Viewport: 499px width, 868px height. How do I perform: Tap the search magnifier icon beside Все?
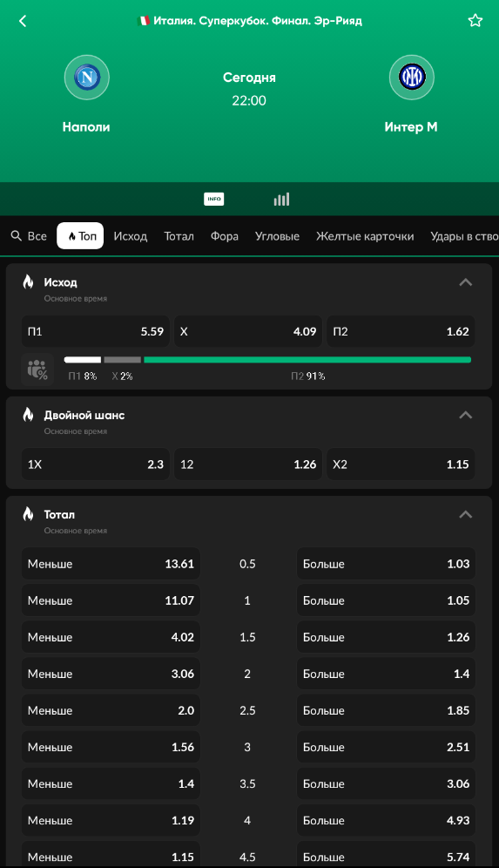click(x=17, y=236)
